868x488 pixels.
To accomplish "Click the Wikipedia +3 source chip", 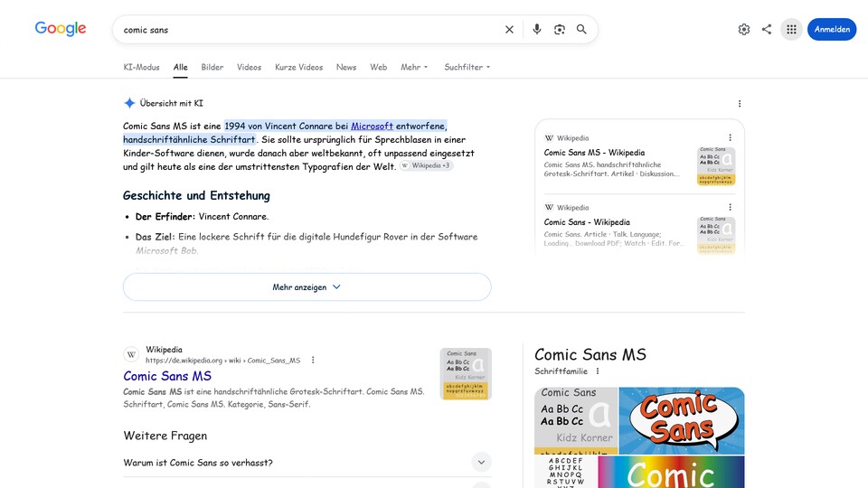I will (426, 165).
